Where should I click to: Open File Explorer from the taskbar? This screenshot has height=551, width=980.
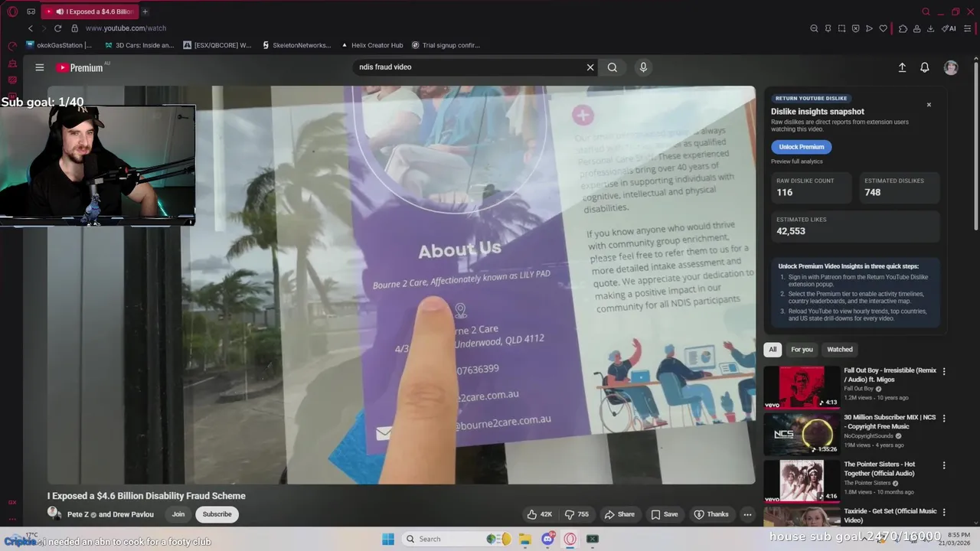525,539
